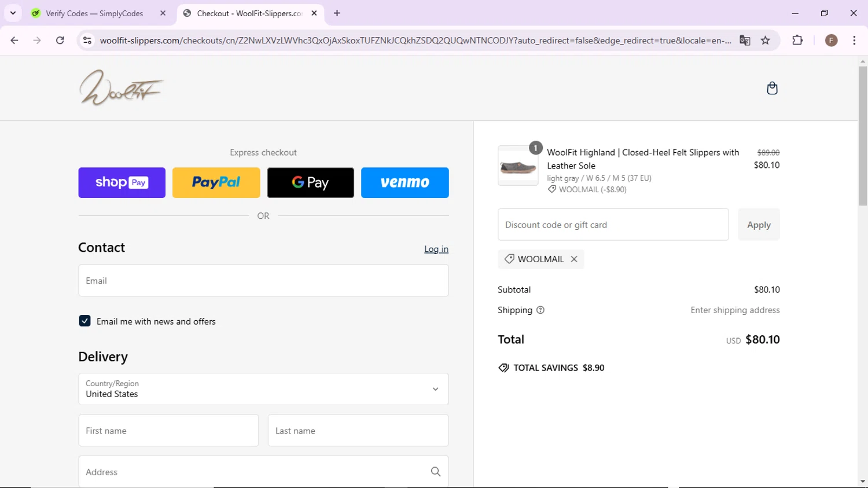Screen dimensions: 868x488
Task: Open a new browser tab
Action: [337, 13]
